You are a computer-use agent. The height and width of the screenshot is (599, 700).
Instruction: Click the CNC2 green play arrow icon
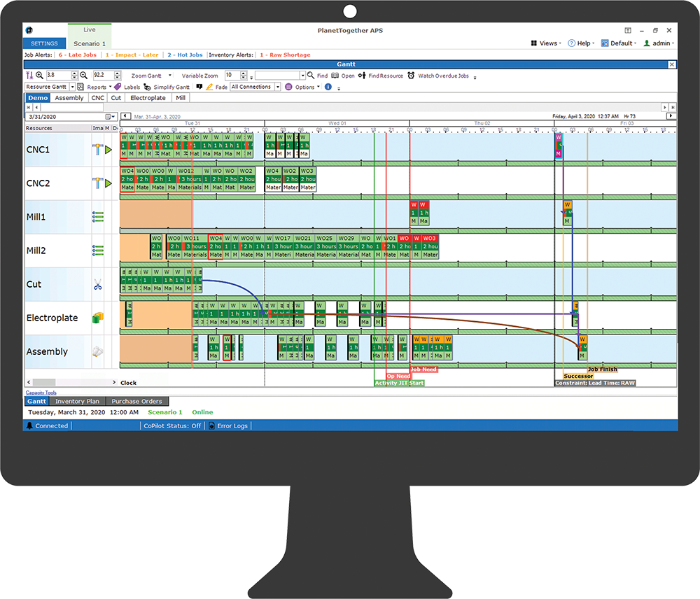click(108, 183)
